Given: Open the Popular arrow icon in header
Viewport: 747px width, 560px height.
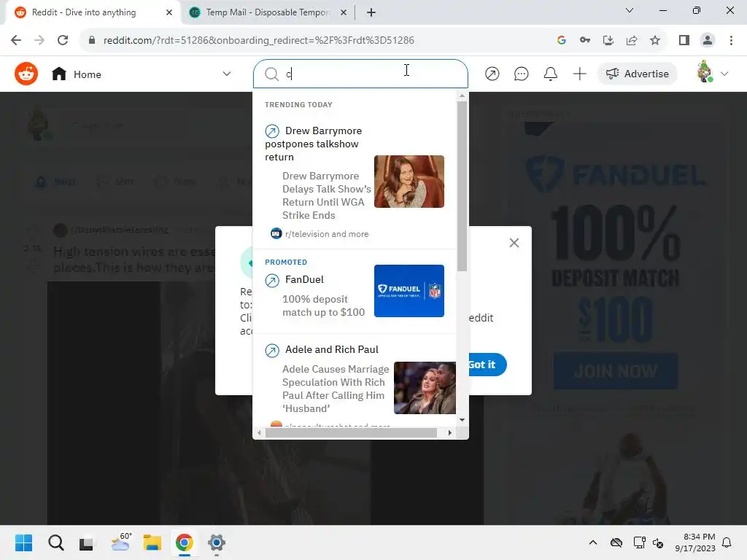Looking at the screenshot, I should [492, 74].
